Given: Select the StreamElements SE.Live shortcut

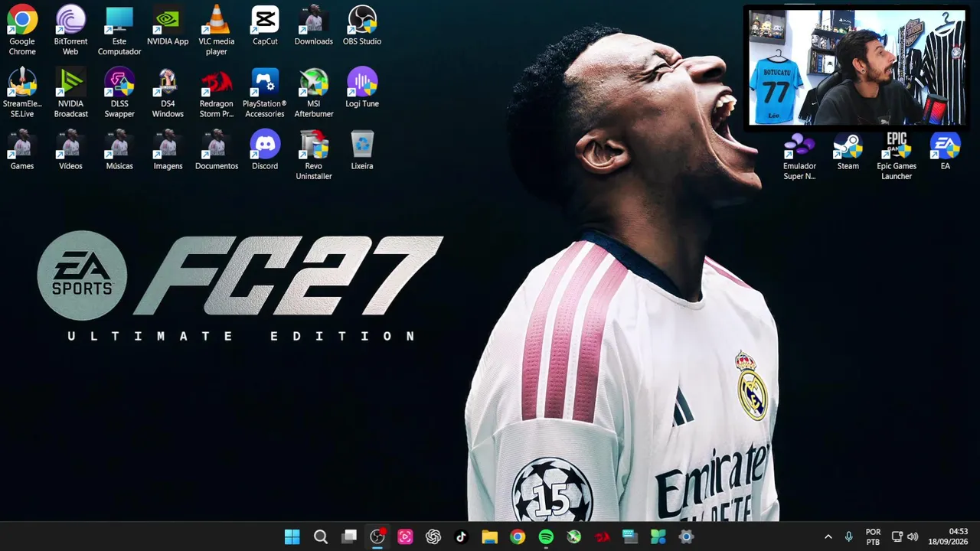Looking at the screenshot, I should tap(22, 93).
